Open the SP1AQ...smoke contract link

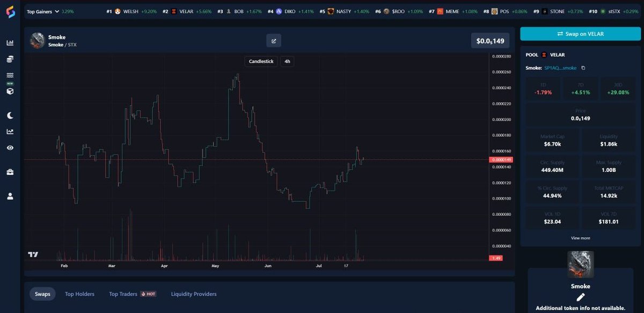(x=560, y=68)
